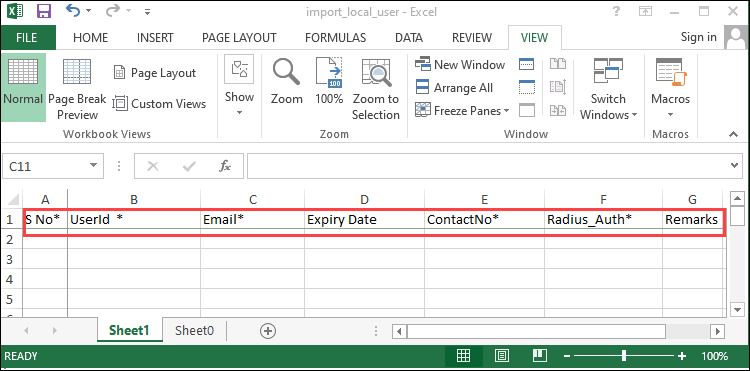The height and width of the screenshot is (371, 750).
Task: Select column B header
Action: pyautogui.click(x=134, y=199)
